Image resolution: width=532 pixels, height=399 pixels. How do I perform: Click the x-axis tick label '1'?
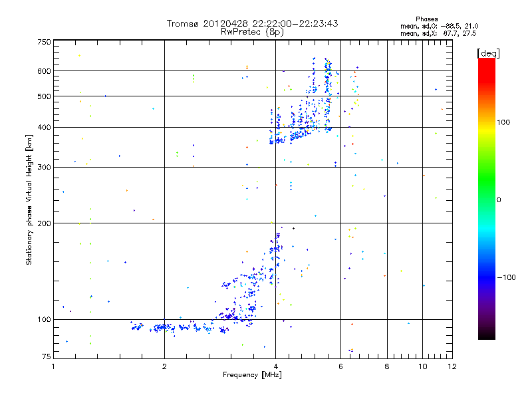53,366
